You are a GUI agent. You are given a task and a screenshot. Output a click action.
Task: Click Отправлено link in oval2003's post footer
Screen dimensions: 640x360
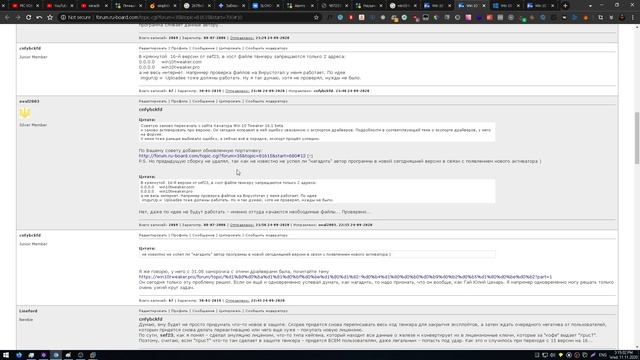point(242,225)
